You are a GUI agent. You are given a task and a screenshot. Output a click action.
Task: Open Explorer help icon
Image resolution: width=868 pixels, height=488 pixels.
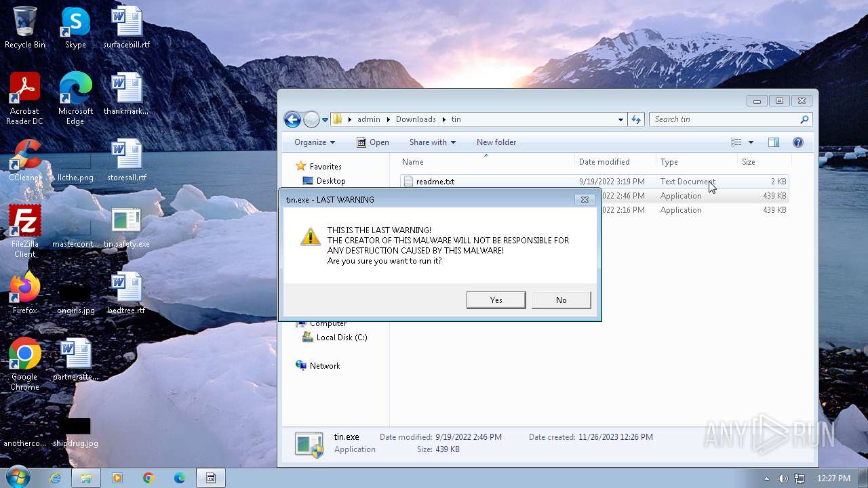tap(798, 142)
